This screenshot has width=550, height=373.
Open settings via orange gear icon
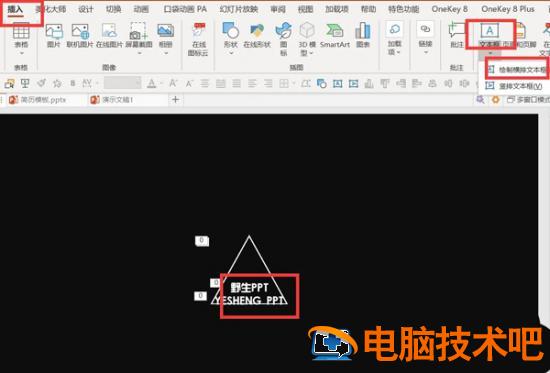[495, 100]
